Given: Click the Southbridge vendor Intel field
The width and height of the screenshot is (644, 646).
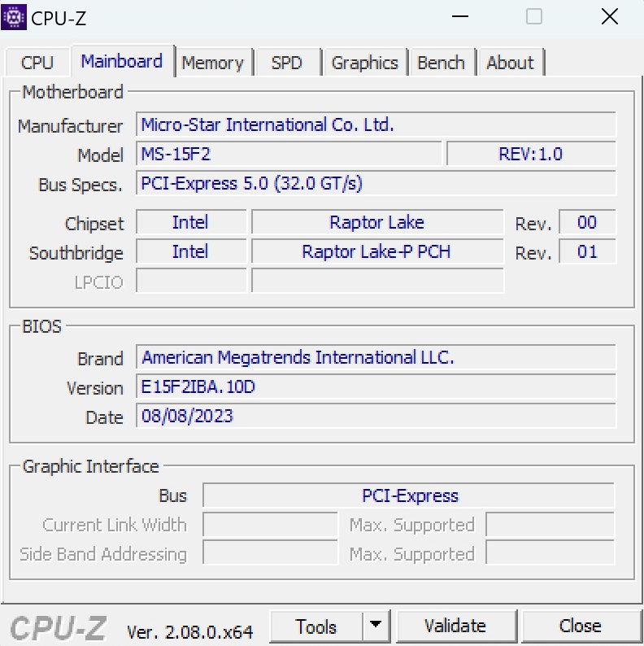Looking at the screenshot, I should (x=191, y=251).
